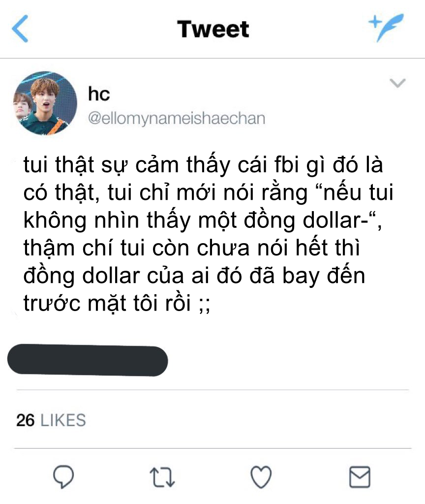The image size is (425, 504).
Task: Click the number 26 in likes count
Action: click(x=25, y=420)
